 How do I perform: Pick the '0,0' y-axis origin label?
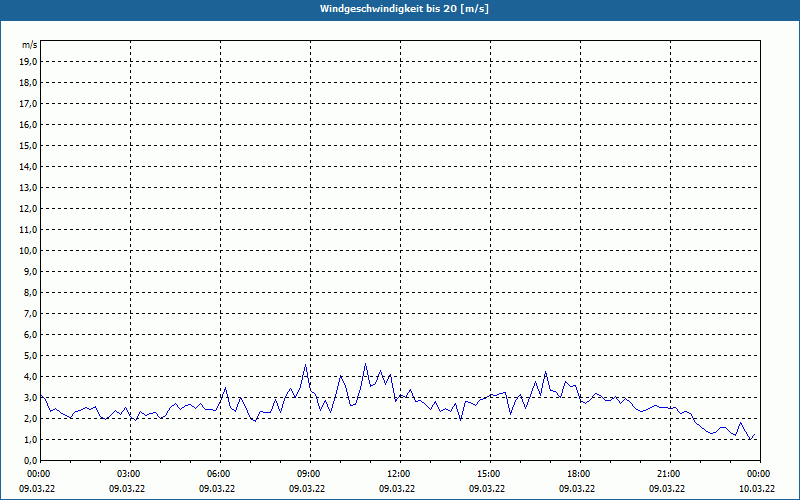click(x=30, y=461)
